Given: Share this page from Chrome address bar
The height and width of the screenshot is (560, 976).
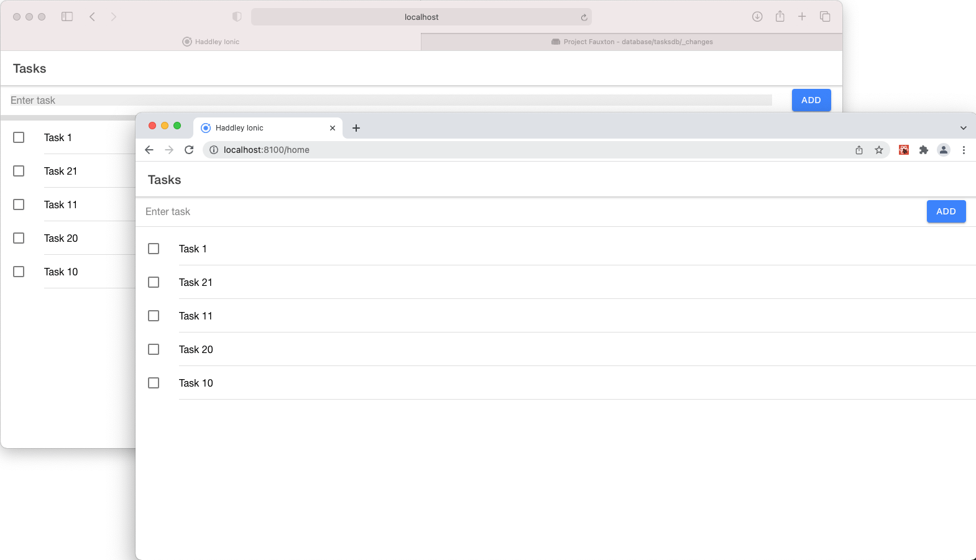Looking at the screenshot, I should 859,150.
